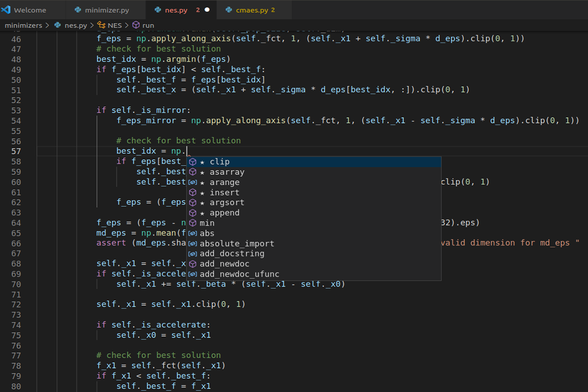Click the cube icon next to clip suggestion
Screen dimensions: 588x392
pyautogui.click(x=193, y=162)
